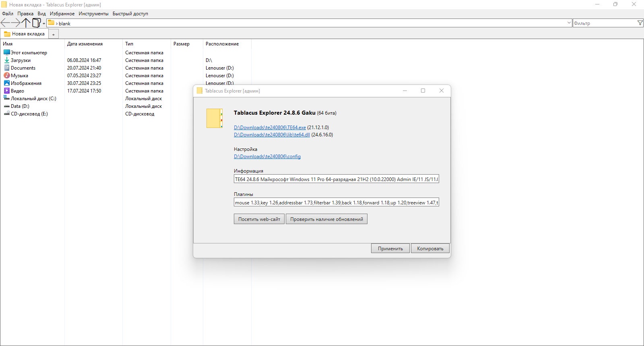644x346 pixels.
Task: Click the Новая вкладка tab folder icon
Action: pos(7,34)
